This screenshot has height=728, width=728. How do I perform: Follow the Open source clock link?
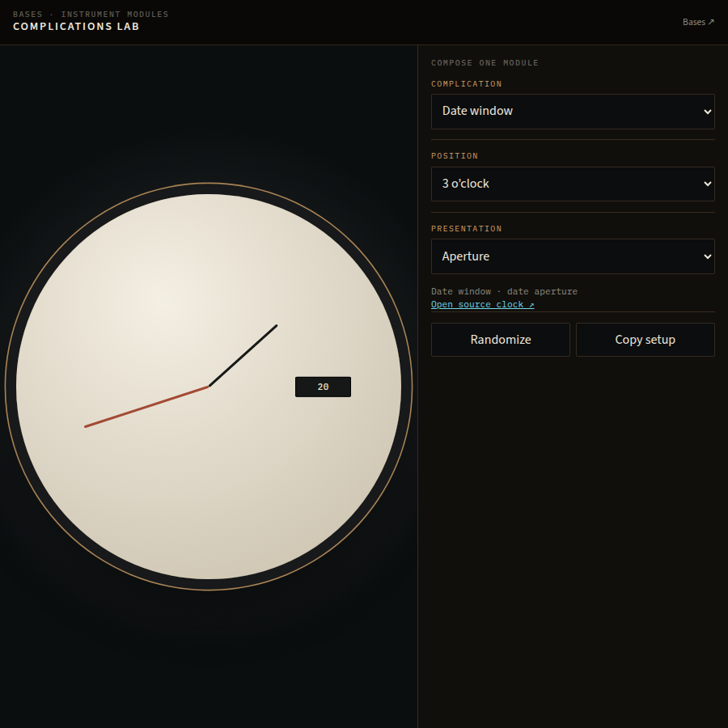482,305
